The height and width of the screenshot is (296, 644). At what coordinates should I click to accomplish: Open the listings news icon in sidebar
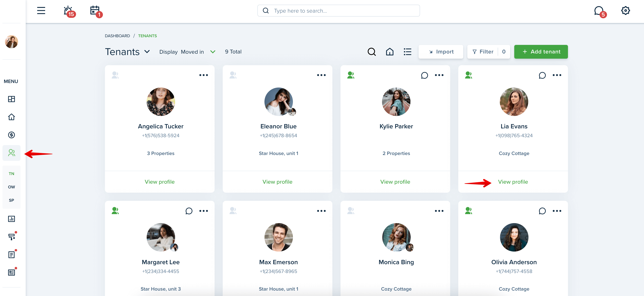click(12, 272)
